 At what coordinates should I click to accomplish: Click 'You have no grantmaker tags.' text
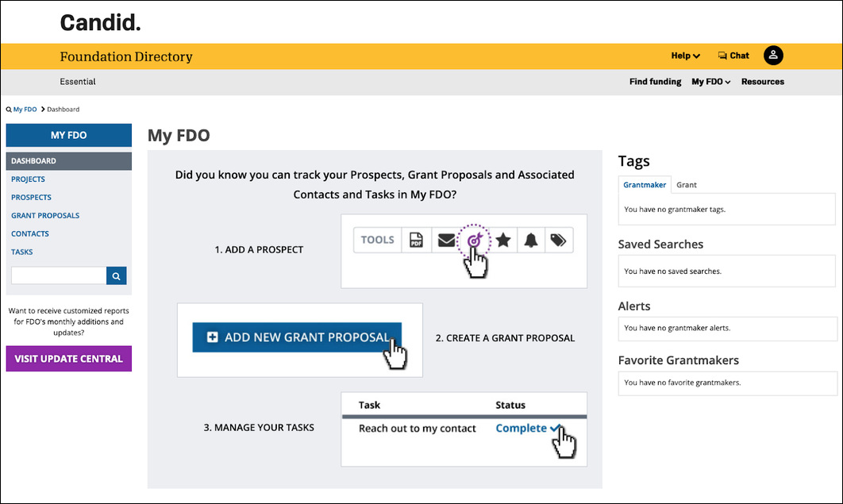(x=675, y=210)
